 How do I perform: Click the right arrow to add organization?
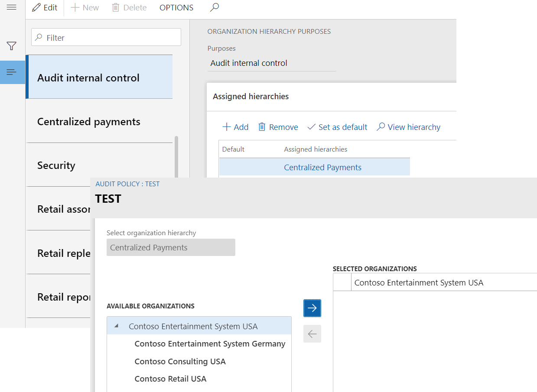coord(312,308)
